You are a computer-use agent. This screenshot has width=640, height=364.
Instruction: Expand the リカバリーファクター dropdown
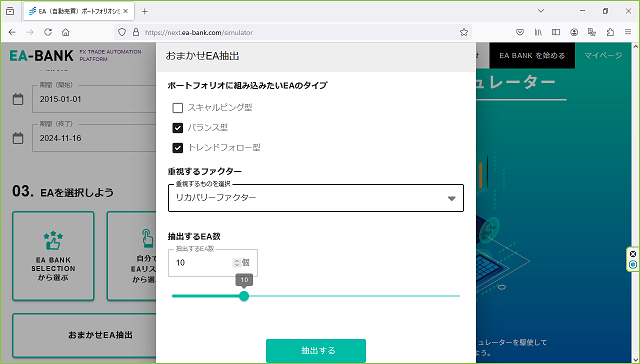coord(316,198)
